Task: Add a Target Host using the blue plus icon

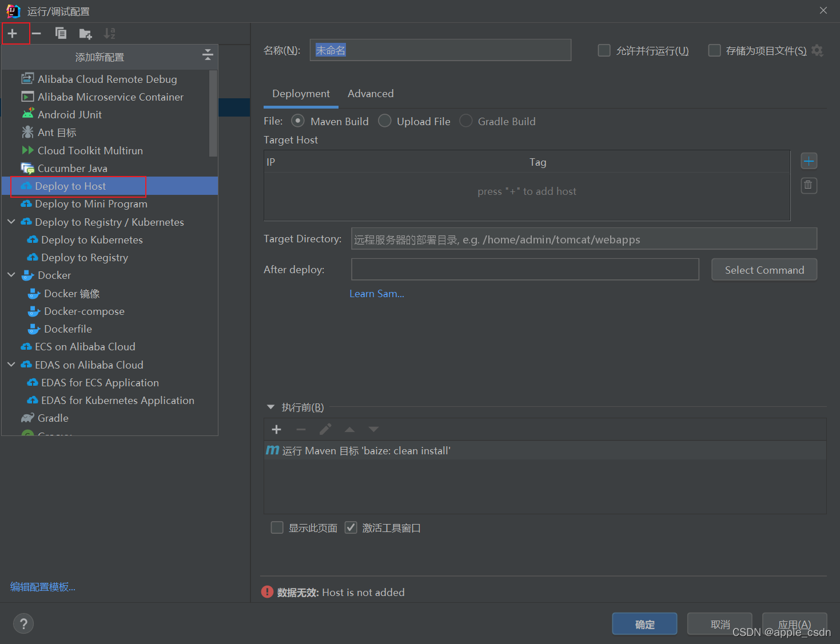Action: point(809,161)
